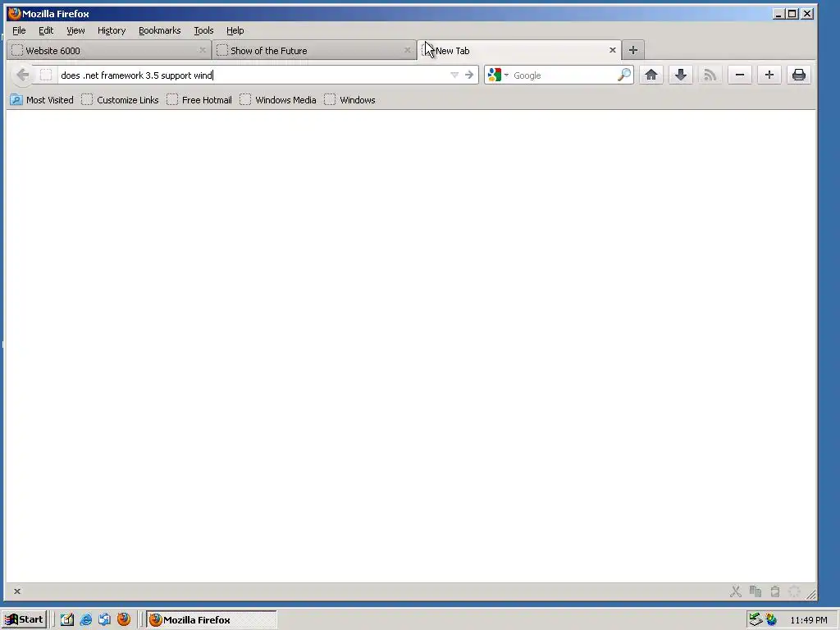
Task: Click the Print toolbar icon
Action: click(799, 75)
